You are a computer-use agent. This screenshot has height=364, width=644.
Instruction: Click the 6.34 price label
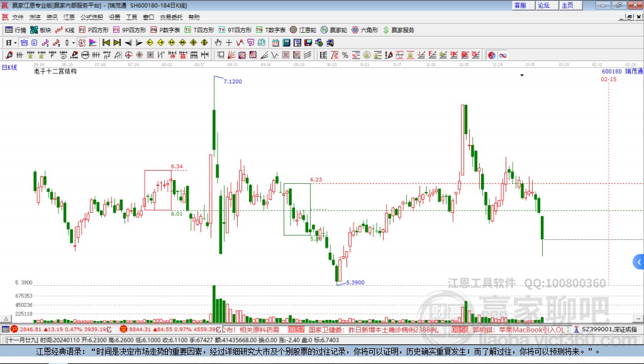(x=177, y=166)
